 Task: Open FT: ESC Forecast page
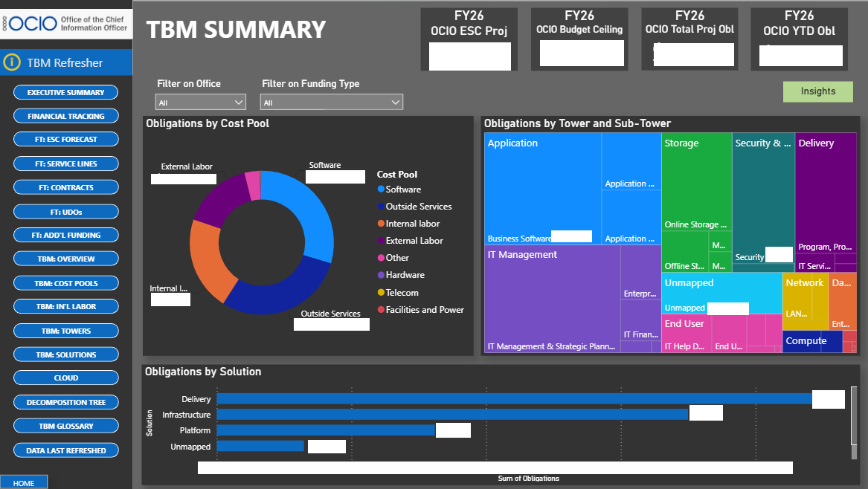click(x=66, y=140)
